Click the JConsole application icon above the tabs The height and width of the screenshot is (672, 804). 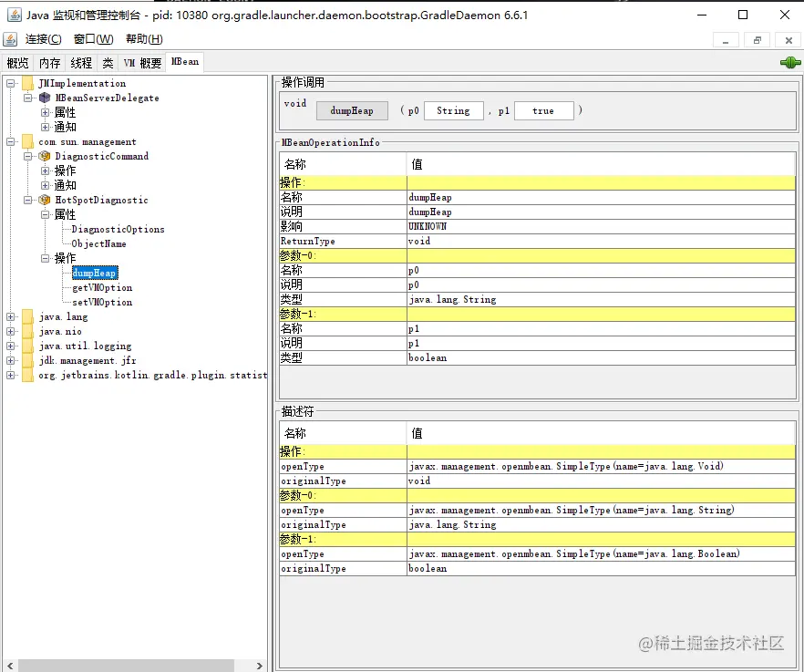click(x=12, y=38)
